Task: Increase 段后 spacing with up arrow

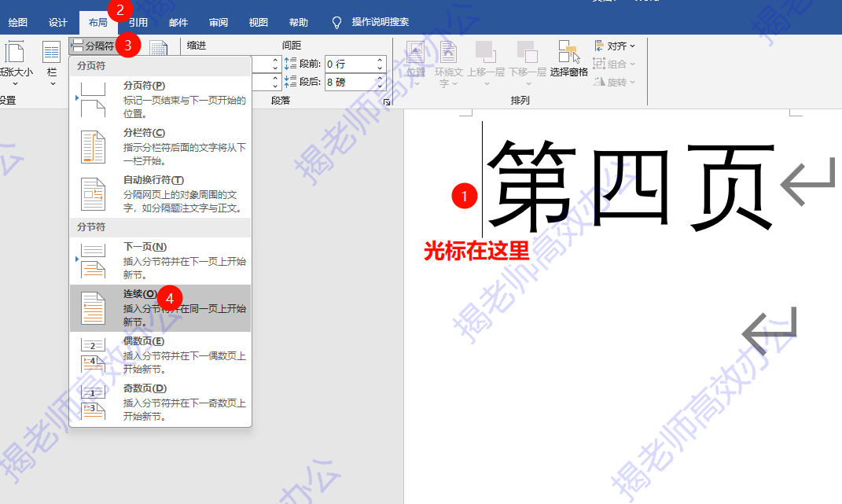Action: [x=380, y=79]
